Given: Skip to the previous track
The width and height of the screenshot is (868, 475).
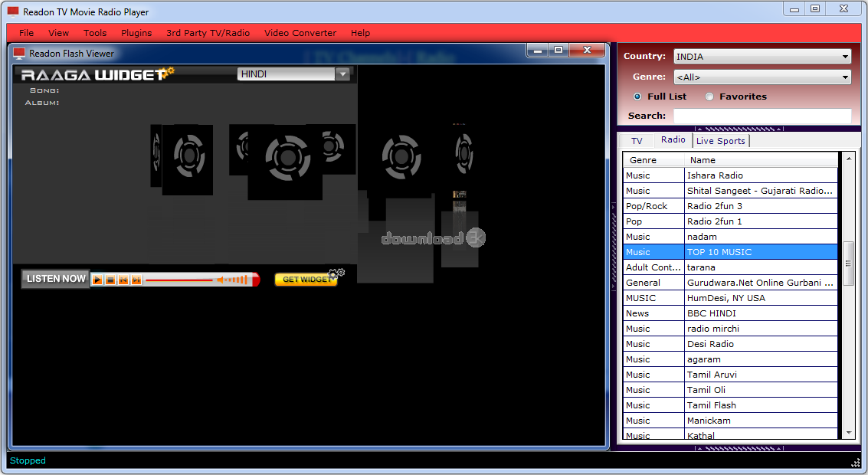Looking at the screenshot, I should (x=123, y=280).
